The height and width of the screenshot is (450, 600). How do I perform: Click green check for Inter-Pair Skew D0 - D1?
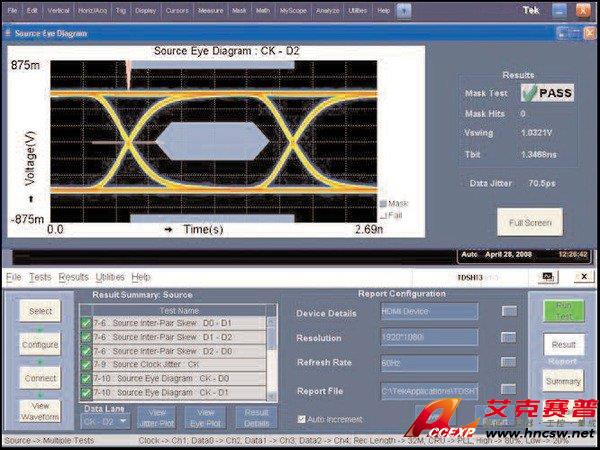[86, 323]
